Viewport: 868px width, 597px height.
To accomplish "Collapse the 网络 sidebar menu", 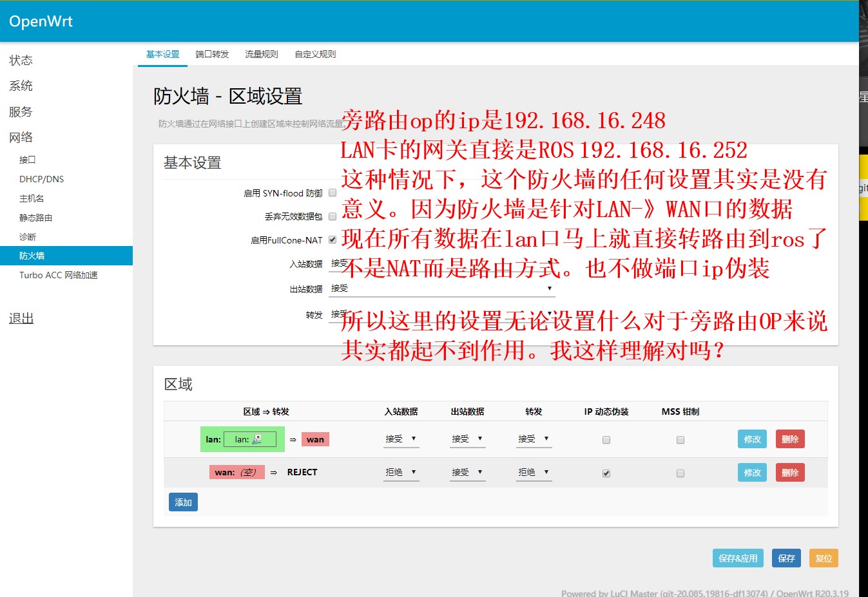I will 21,137.
